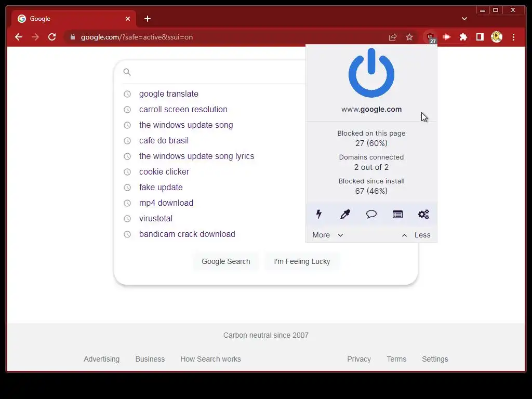Expand the More section in uBlock popup

[x=327, y=235]
